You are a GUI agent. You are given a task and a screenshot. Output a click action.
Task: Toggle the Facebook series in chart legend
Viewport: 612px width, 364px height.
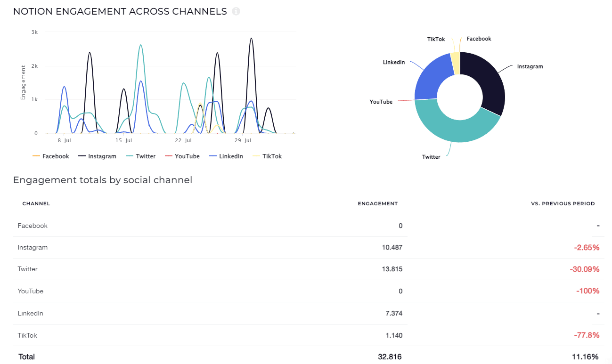click(51, 156)
